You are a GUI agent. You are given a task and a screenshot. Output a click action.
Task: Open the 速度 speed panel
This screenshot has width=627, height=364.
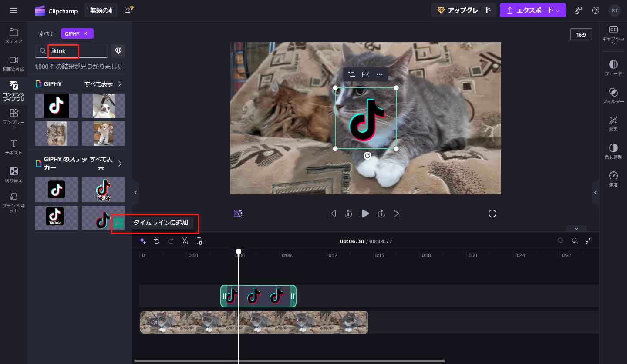point(613,179)
